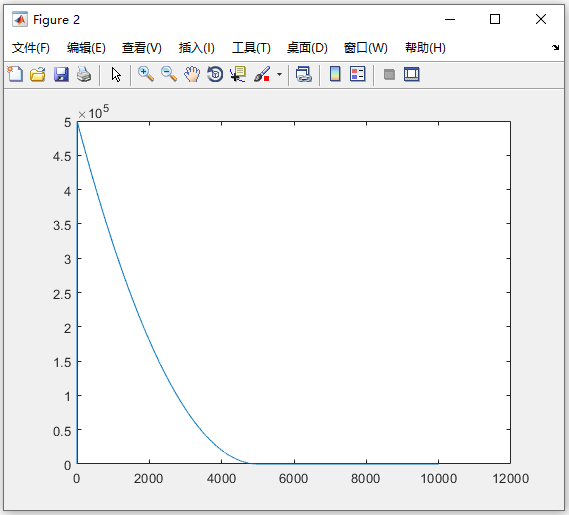Toggle the Data Cursor tool
569x515 pixels.
[238, 74]
